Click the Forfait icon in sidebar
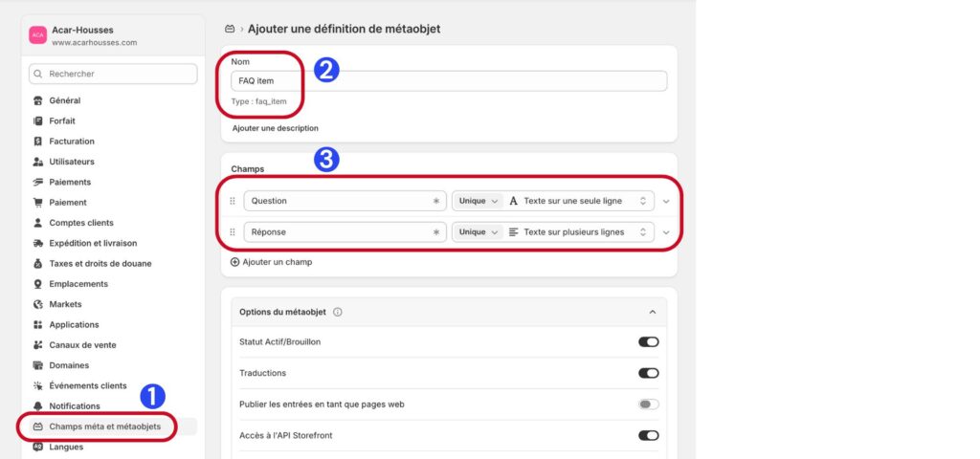Viewport: 980px width, 459px height. pos(37,121)
